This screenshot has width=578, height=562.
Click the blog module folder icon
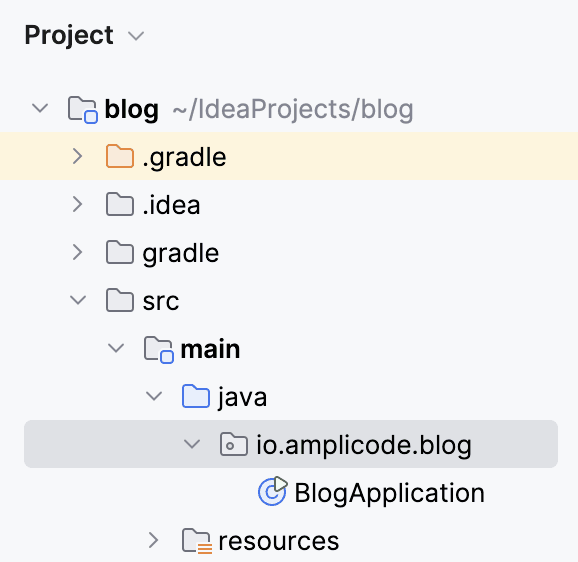(x=83, y=109)
